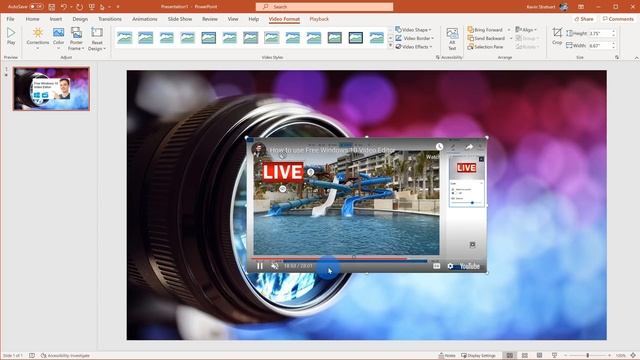
Task: Open the Video Shape dropdown
Action: coord(414,30)
